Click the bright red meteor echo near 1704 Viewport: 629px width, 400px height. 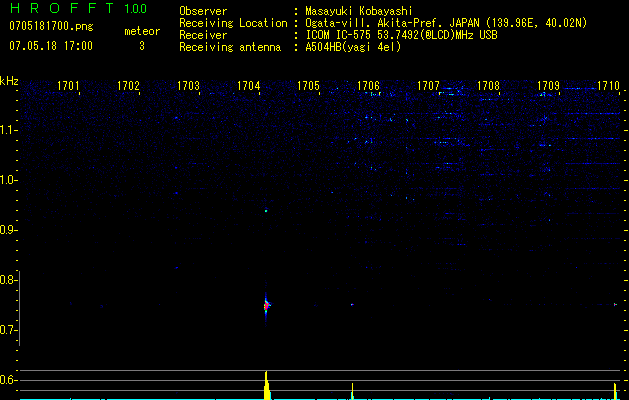point(266,306)
